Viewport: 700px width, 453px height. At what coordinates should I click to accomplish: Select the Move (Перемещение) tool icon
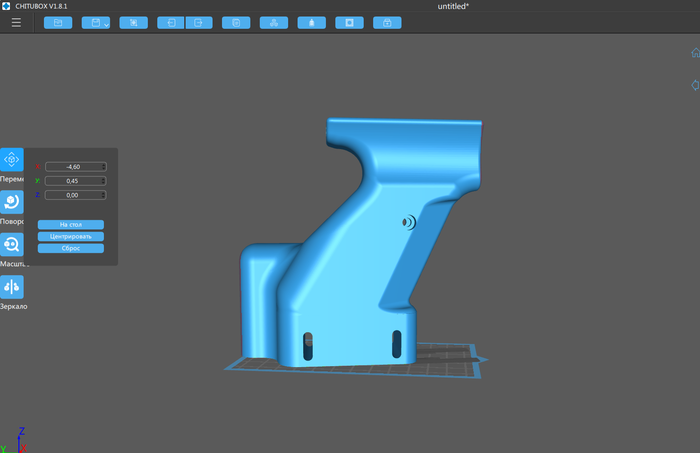click(12, 159)
